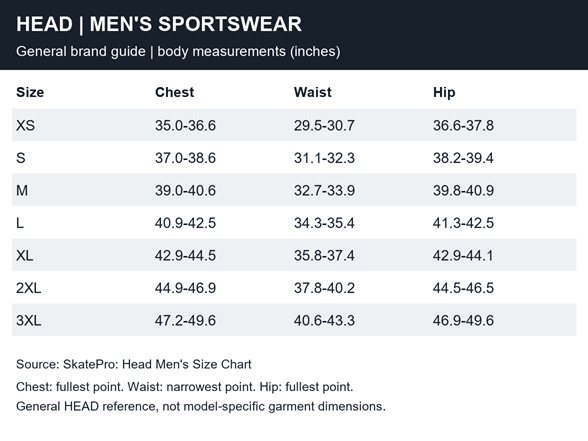Select the M size row label
The height and width of the screenshot is (441, 588).
click(22, 190)
